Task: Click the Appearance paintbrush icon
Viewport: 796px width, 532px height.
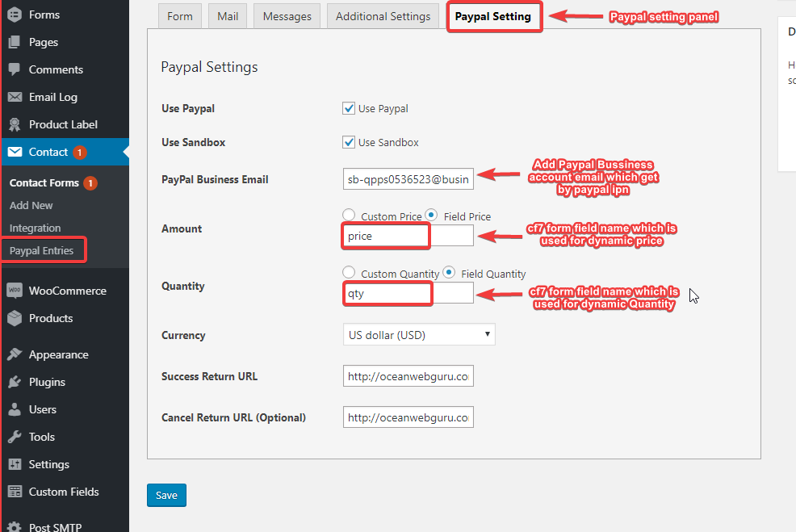Action: 15,354
